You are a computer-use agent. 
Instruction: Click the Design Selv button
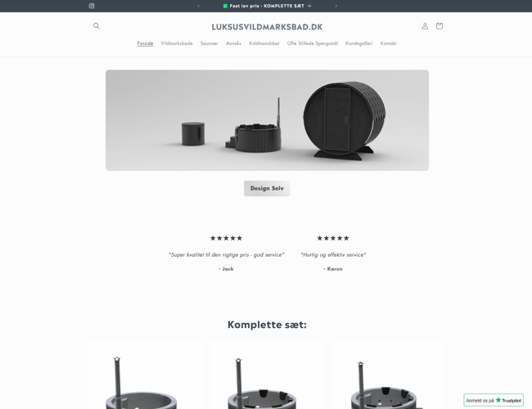[267, 188]
